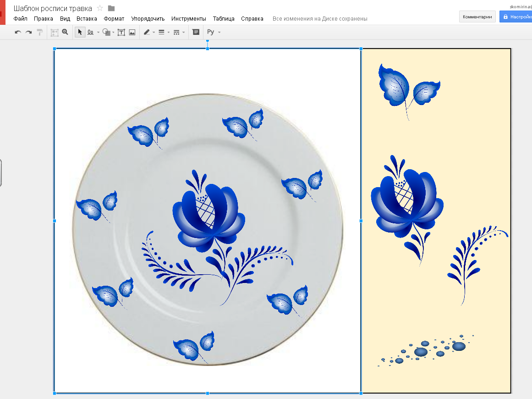
Task: Click the zoom magnifier tool
Action: pyautogui.click(x=65, y=32)
